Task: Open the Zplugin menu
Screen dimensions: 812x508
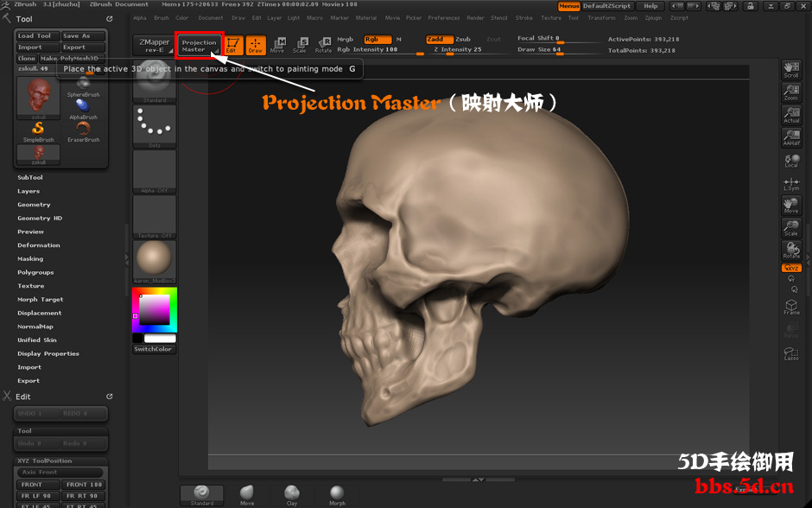Action: click(x=654, y=18)
